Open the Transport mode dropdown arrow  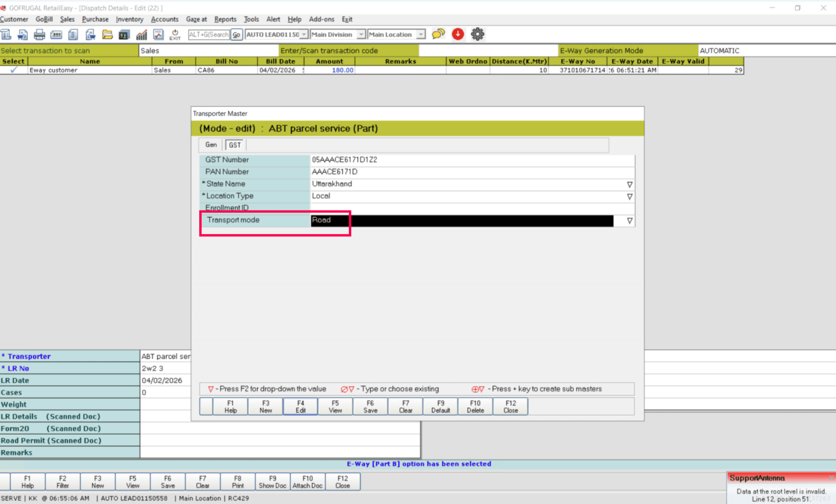[x=629, y=221]
